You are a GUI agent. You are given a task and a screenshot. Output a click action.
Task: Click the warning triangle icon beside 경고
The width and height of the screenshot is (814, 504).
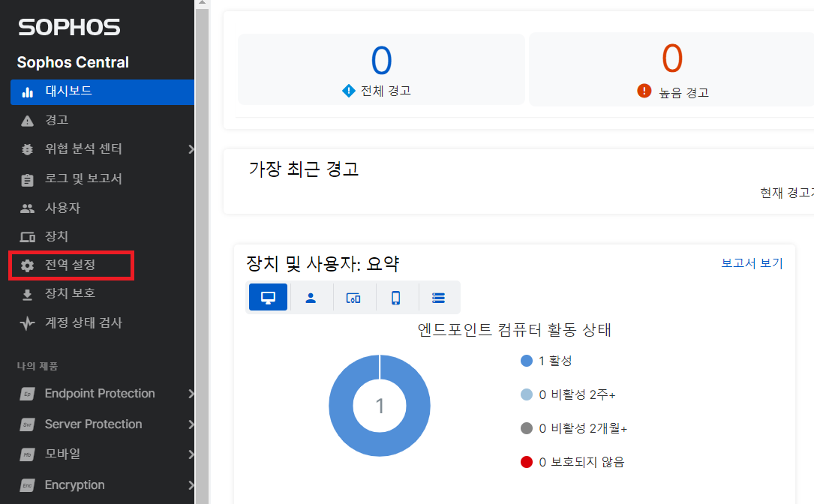tap(27, 121)
